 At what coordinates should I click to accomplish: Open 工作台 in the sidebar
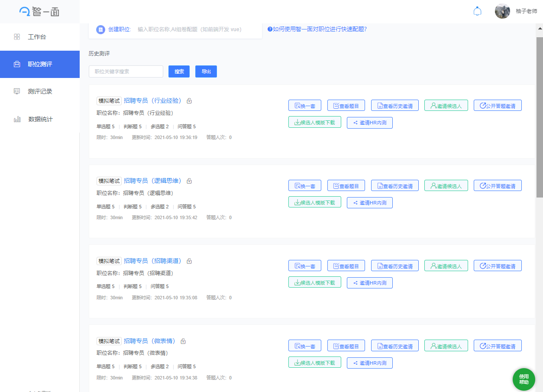pyautogui.click(x=37, y=37)
